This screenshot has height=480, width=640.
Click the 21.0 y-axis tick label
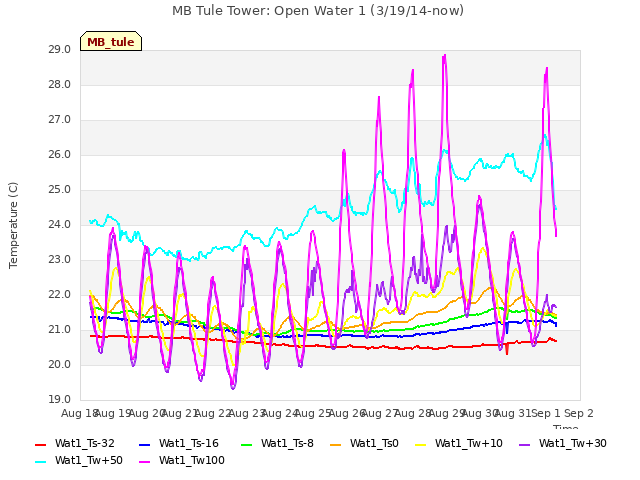60,330
